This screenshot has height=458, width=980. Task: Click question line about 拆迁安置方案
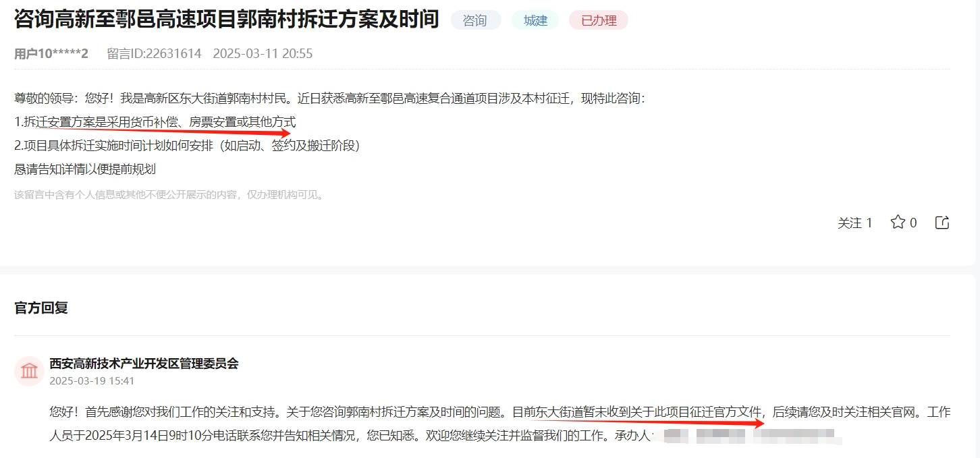click(155, 122)
